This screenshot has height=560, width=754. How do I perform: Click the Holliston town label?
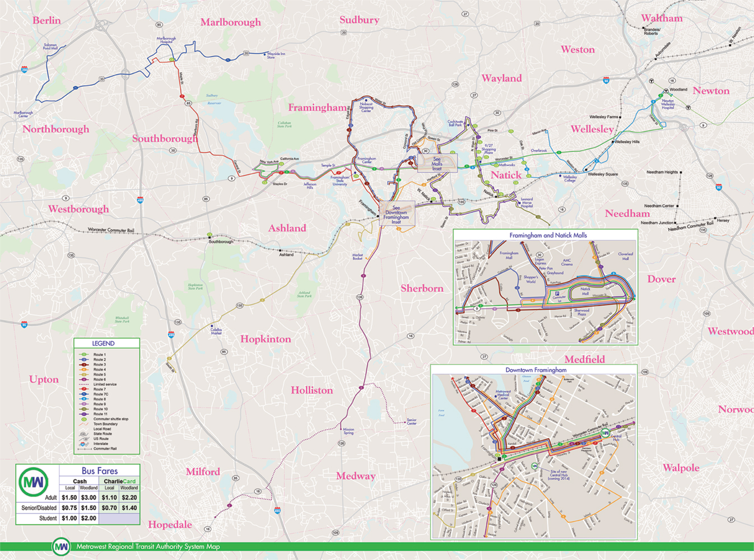tap(312, 390)
